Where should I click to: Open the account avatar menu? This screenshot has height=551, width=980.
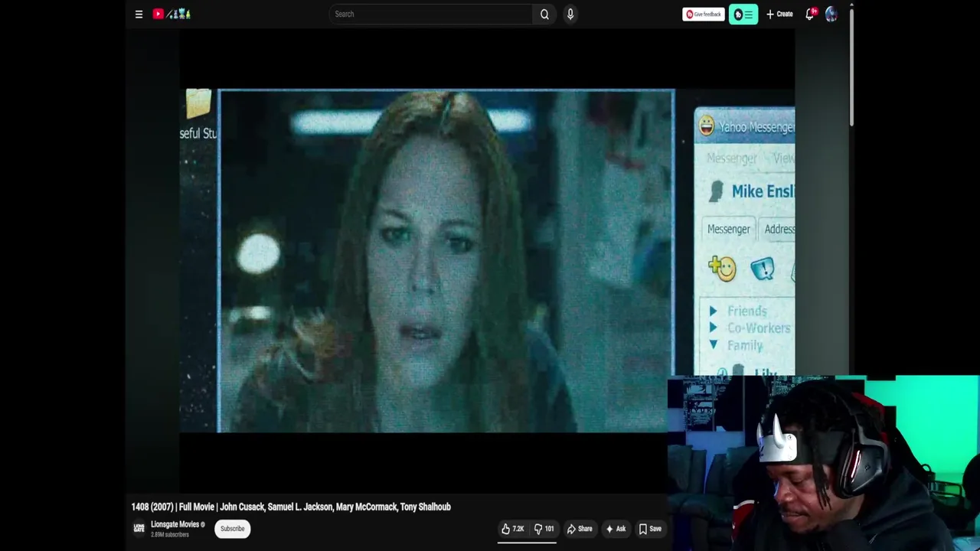[x=831, y=14]
